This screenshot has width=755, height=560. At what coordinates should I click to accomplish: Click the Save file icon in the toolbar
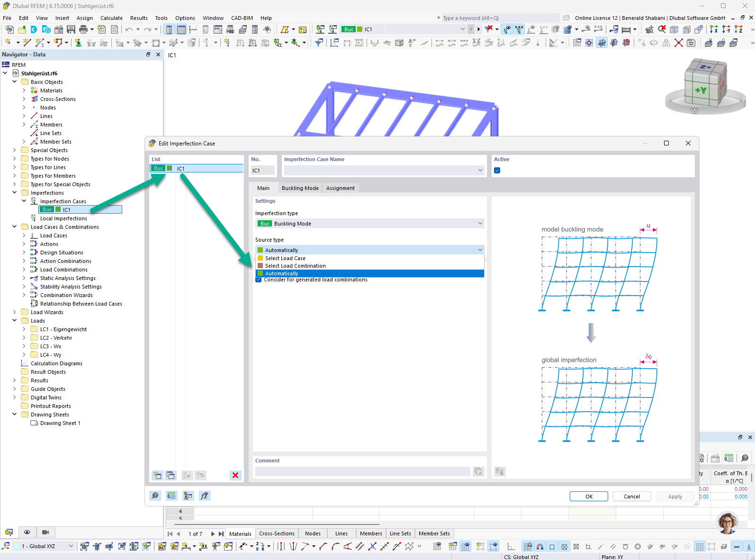[x=71, y=29]
